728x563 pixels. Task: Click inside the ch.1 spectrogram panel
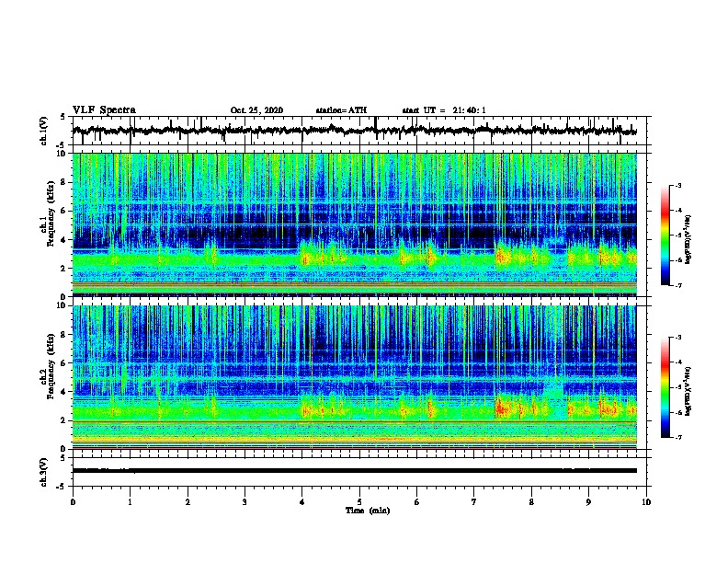[x=355, y=224]
